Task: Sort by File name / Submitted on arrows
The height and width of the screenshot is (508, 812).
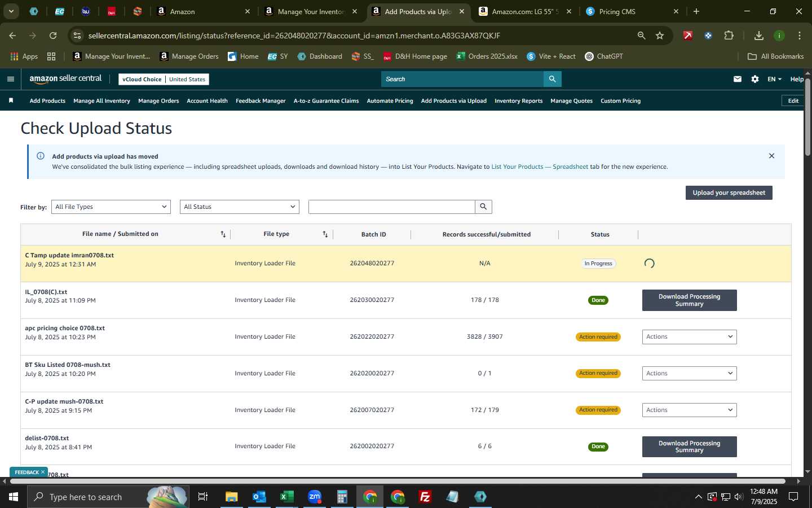Action: [x=223, y=234]
